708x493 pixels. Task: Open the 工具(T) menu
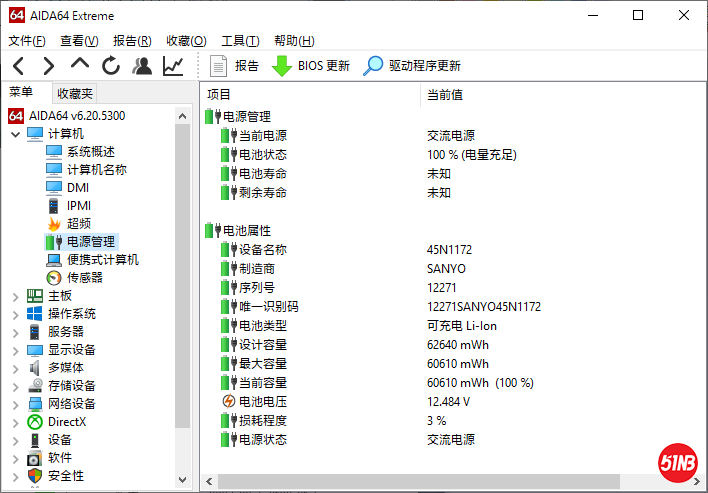coord(240,41)
